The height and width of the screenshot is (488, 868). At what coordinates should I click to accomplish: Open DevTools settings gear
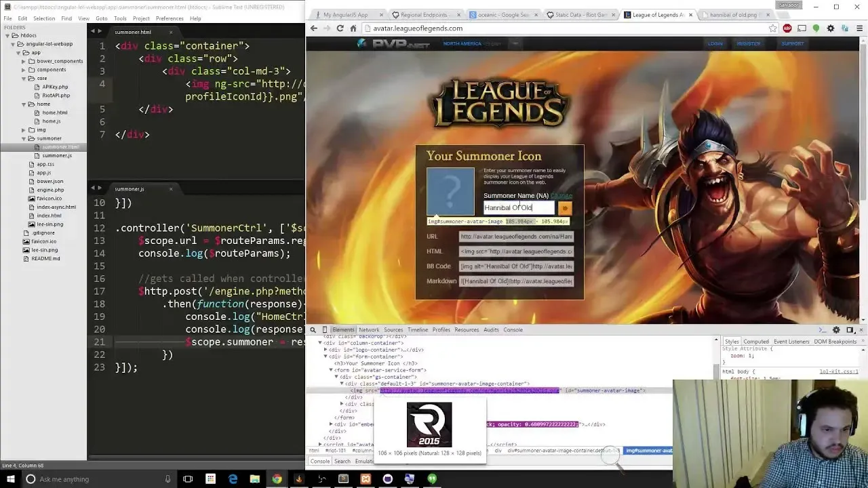coord(836,330)
